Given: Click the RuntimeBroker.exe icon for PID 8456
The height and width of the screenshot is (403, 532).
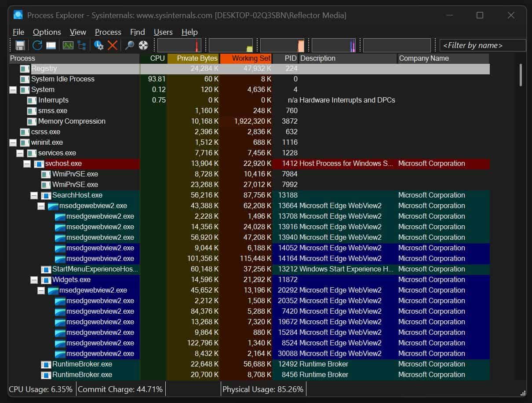Looking at the screenshot, I should coord(46,375).
